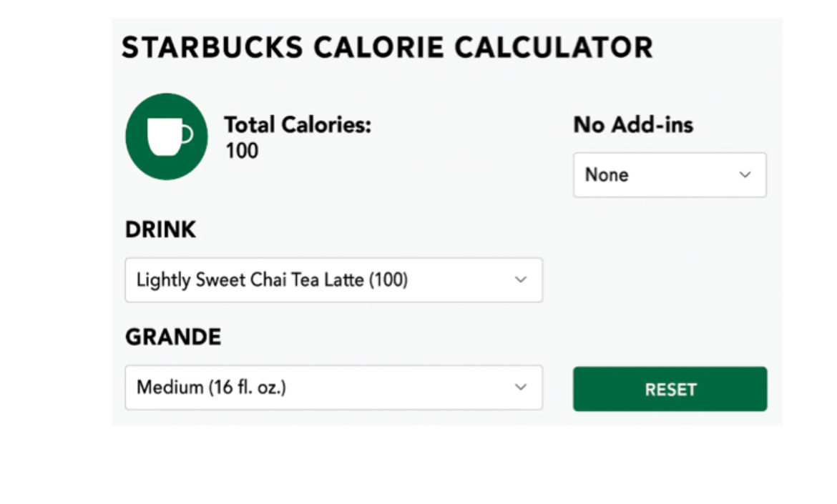
Task: Click the chevron beside Medium (16 fl. oz.)
Action: point(521,387)
